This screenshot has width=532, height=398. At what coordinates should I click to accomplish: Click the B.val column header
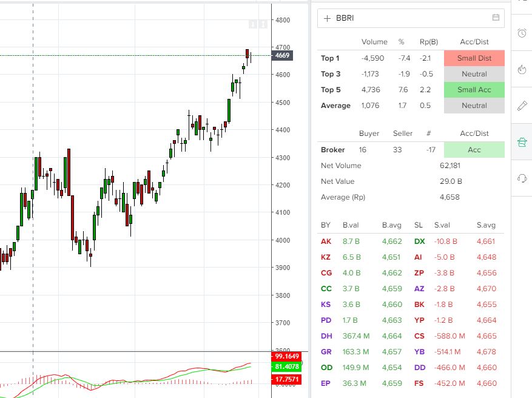(x=351, y=225)
